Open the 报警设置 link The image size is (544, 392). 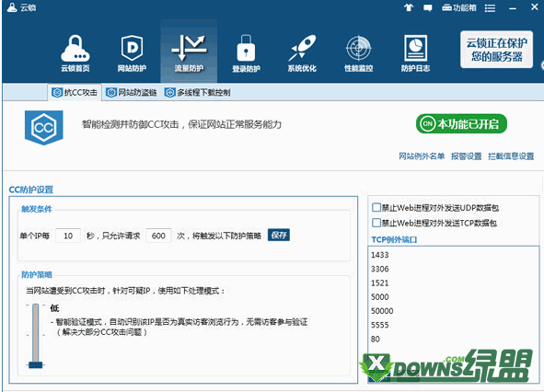click(466, 156)
